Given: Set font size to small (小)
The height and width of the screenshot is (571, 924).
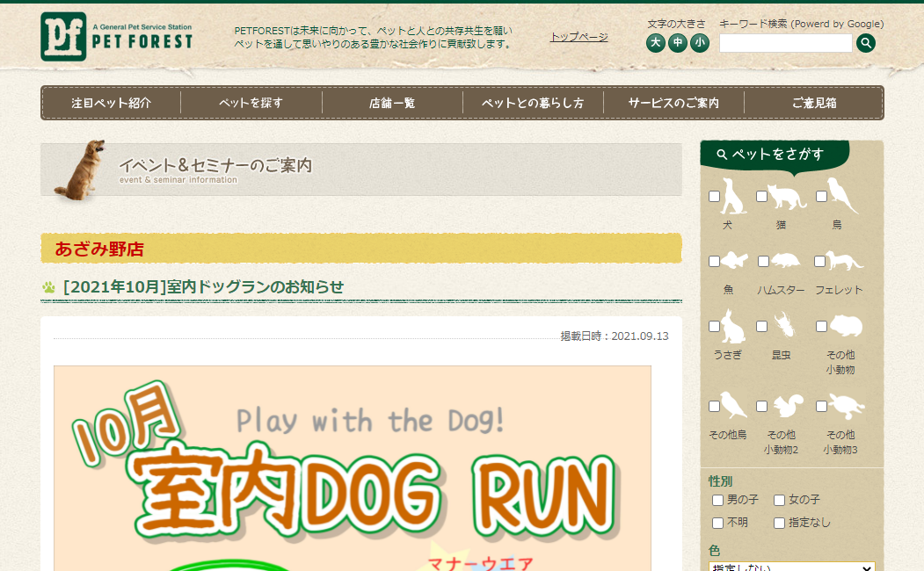Looking at the screenshot, I should (x=700, y=42).
